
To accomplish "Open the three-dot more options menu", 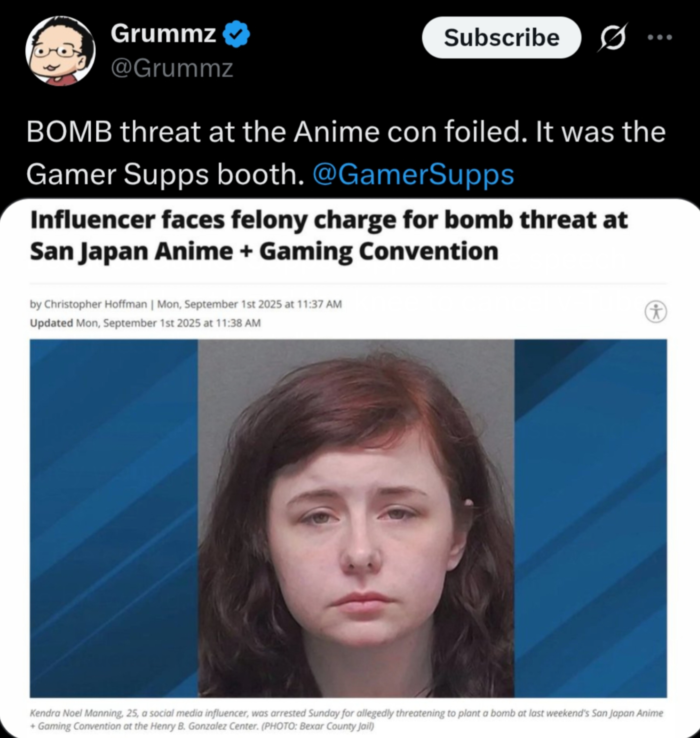I will tap(660, 37).
